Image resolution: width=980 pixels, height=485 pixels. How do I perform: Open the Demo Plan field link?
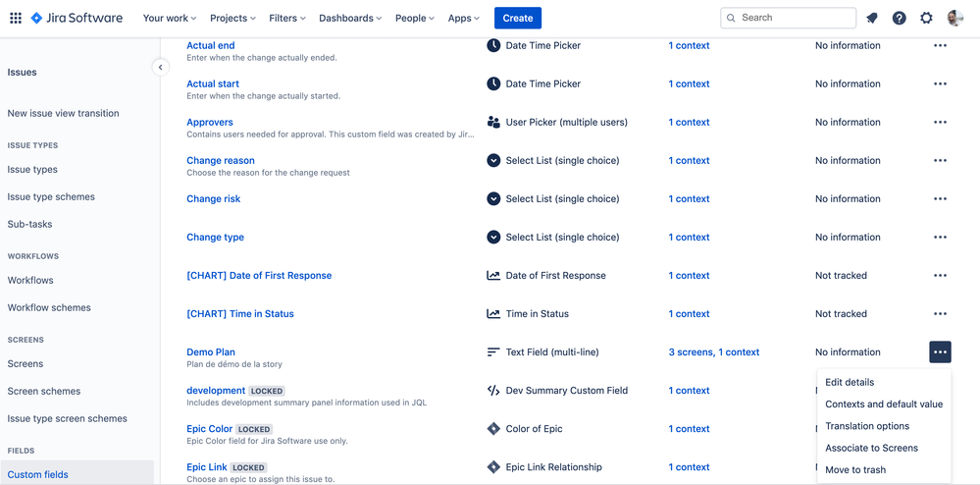(x=211, y=352)
